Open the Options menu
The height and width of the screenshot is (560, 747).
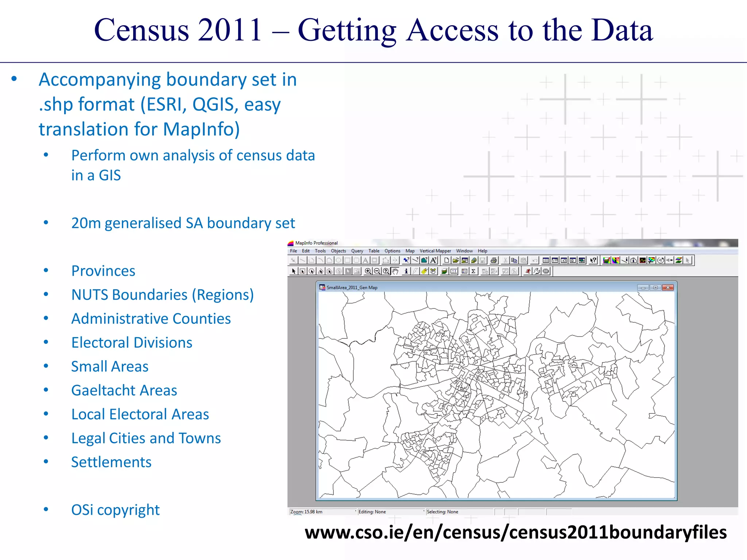pyautogui.click(x=392, y=251)
